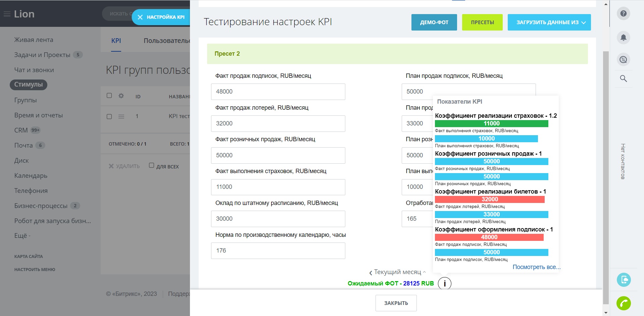Click the search magnifier icon
This screenshot has height=316, width=644.
point(623,78)
